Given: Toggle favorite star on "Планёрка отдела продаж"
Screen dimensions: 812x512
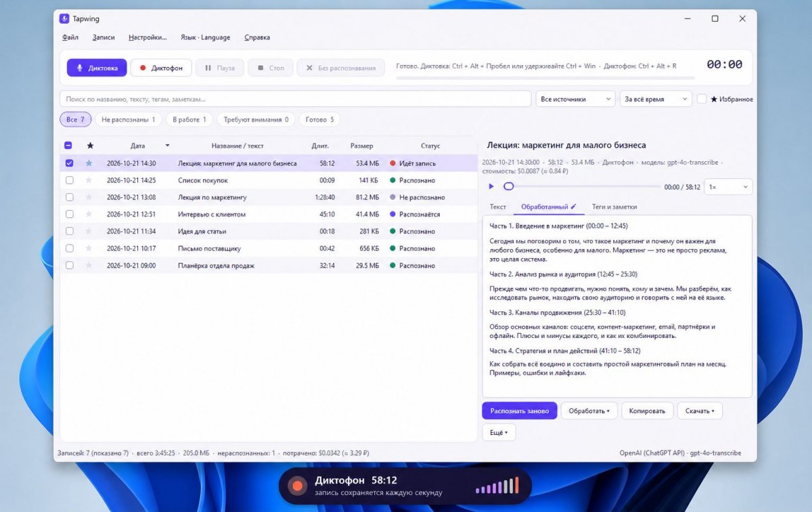Looking at the screenshot, I should [x=89, y=265].
